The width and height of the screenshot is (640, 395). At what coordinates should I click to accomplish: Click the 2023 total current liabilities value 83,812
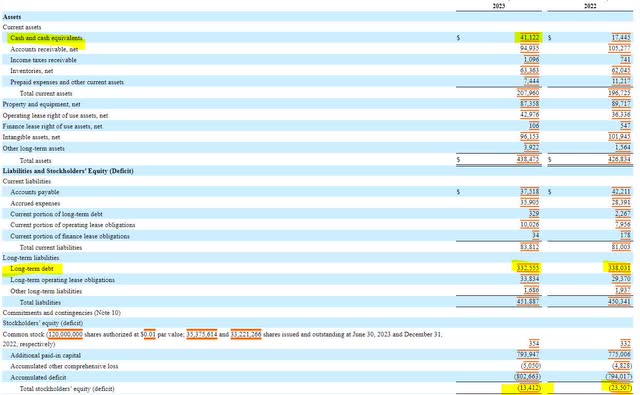coord(529,247)
